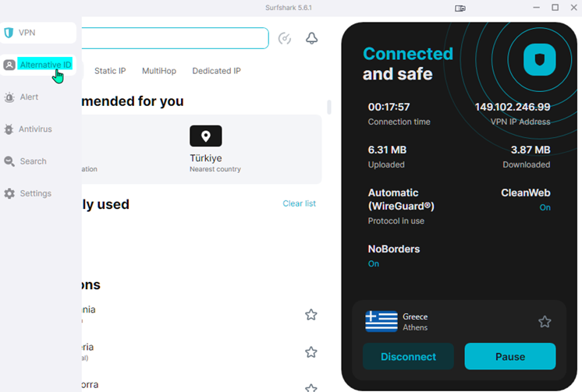
Task: Click the vertical scrollbar in the locations list
Action: [329, 108]
